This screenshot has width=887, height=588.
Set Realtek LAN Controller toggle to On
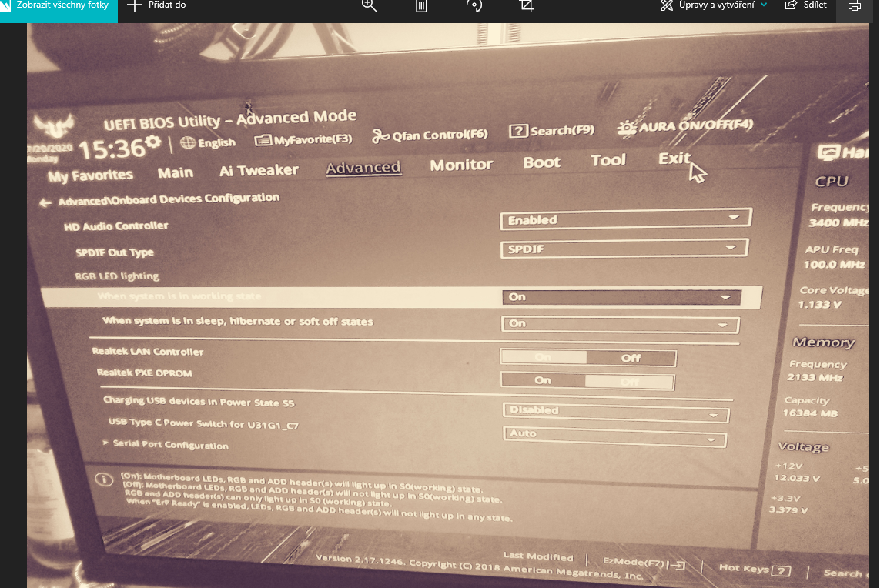tap(544, 357)
